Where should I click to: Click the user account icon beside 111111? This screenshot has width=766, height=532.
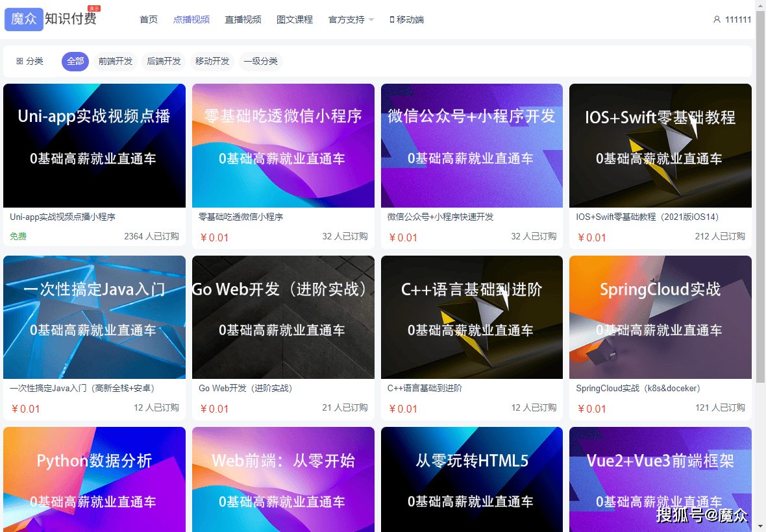click(x=716, y=19)
